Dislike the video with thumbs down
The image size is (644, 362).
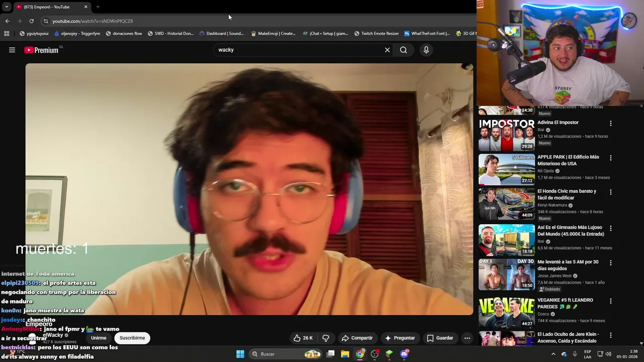(326, 338)
